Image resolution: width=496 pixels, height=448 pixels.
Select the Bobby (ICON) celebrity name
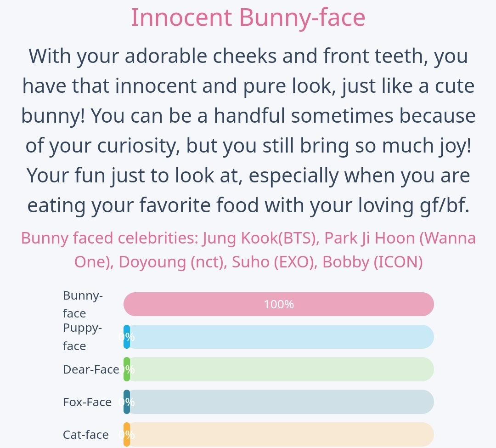click(x=372, y=262)
